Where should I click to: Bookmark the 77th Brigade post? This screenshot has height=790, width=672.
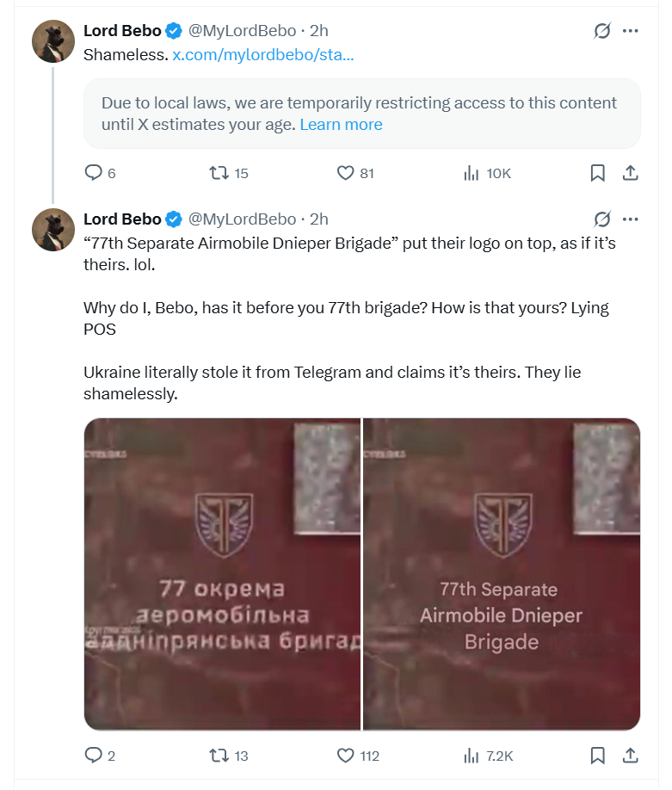(x=598, y=756)
